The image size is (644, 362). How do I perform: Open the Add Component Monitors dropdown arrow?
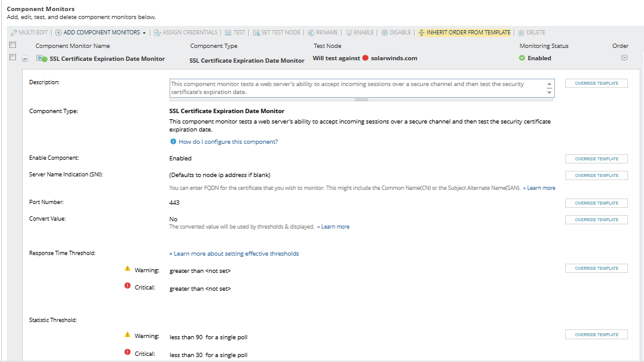[x=144, y=33]
